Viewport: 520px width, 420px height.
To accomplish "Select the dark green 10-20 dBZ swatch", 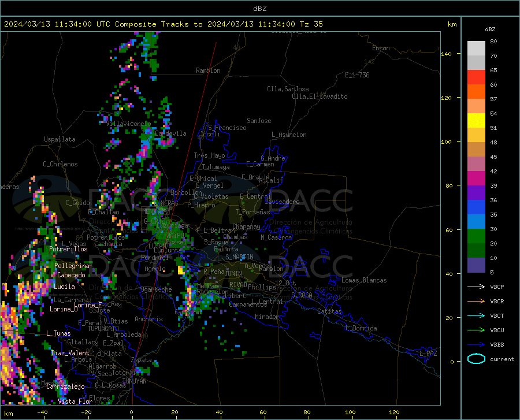I will pyautogui.click(x=476, y=251).
